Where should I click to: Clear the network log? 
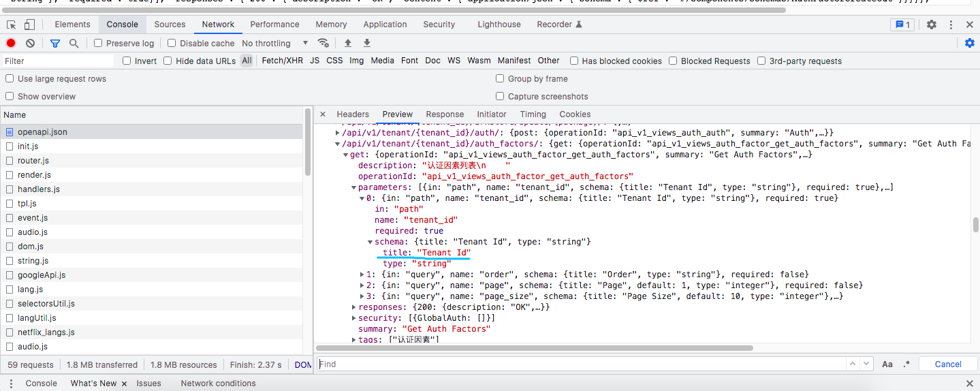30,43
